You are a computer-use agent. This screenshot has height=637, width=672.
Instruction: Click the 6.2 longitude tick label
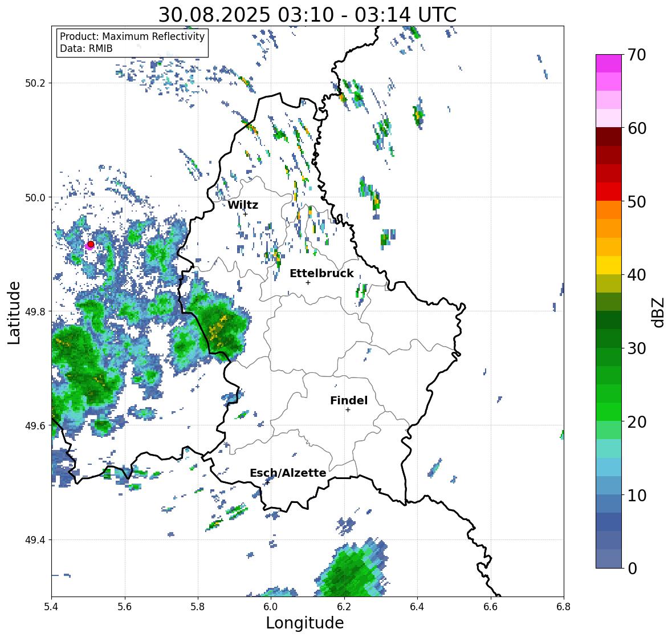click(344, 607)
